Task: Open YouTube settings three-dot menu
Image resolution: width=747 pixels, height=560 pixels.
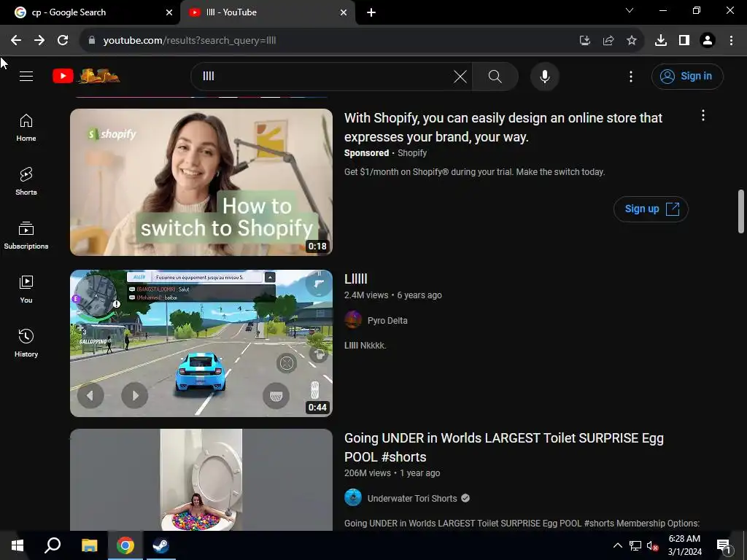Action: pyautogui.click(x=631, y=76)
